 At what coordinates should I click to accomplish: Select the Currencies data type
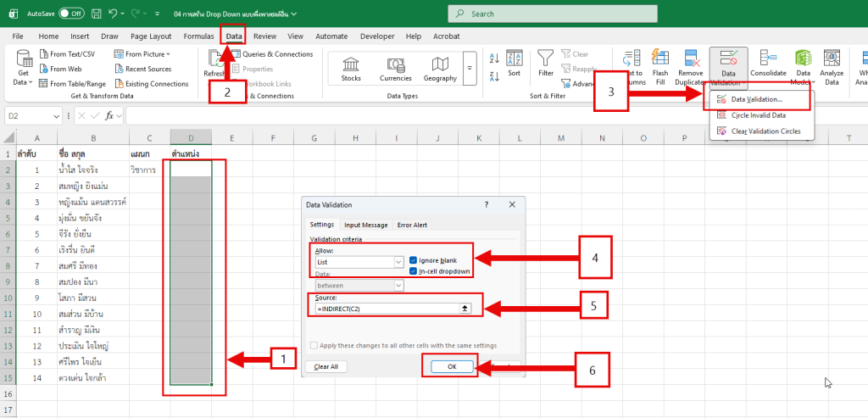(395, 69)
